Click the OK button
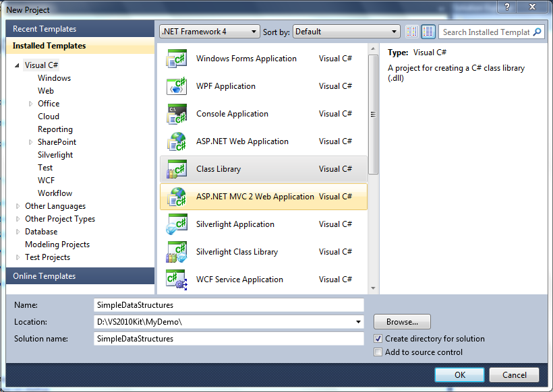The height and width of the screenshot is (392, 553). click(459, 375)
